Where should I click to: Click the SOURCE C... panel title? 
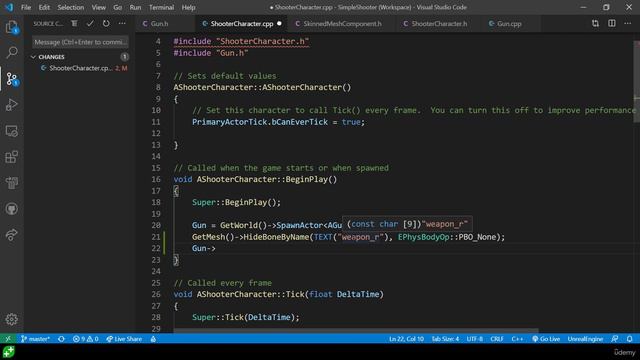(48, 24)
